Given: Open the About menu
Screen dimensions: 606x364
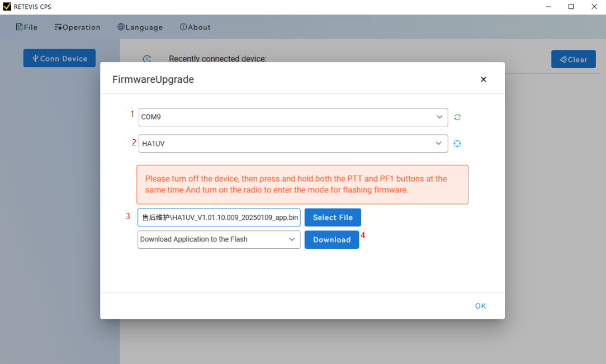Looking at the screenshot, I should [195, 27].
